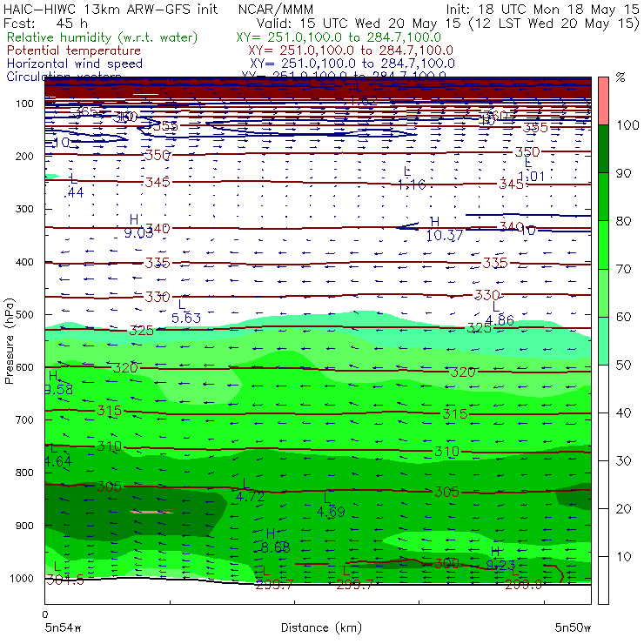This screenshot has width=644, height=644.
Task: Click the '1000' pressure axis tick label
Action: 22,578
